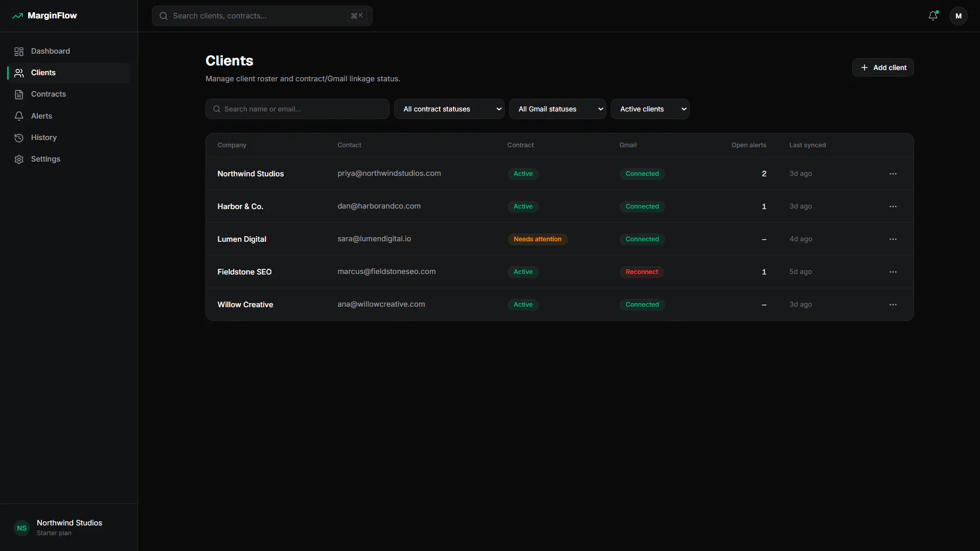The height and width of the screenshot is (551, 980).
Task: Click ana@willowcreative.com email
Action: click(381, 304)
